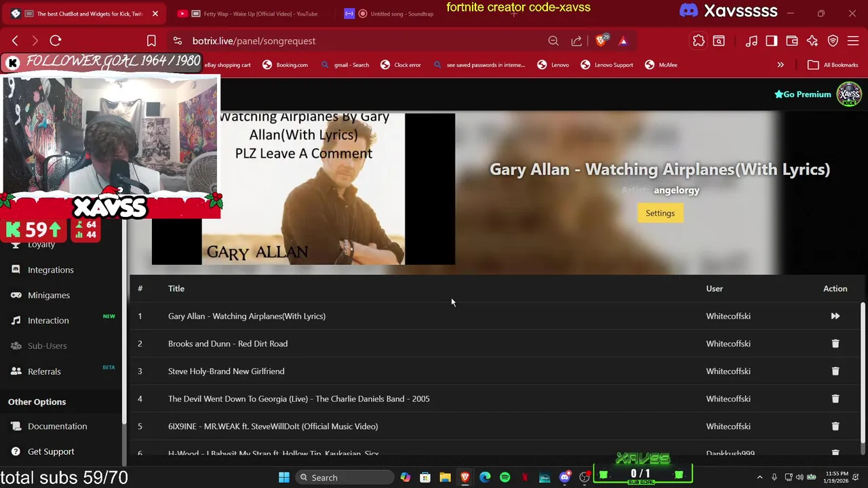Toggle the browser sidebar panel icon

pos(772,41)
